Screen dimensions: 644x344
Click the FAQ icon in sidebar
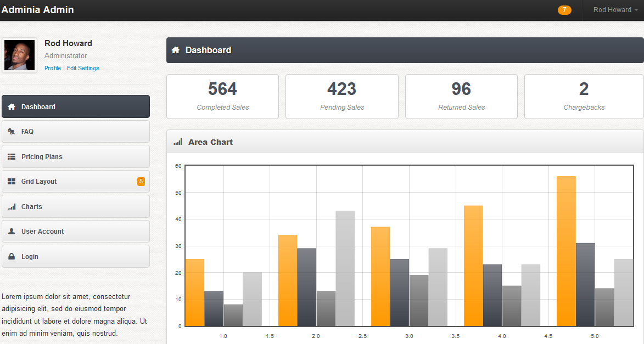pyautogui.click(x=12, y=132)
